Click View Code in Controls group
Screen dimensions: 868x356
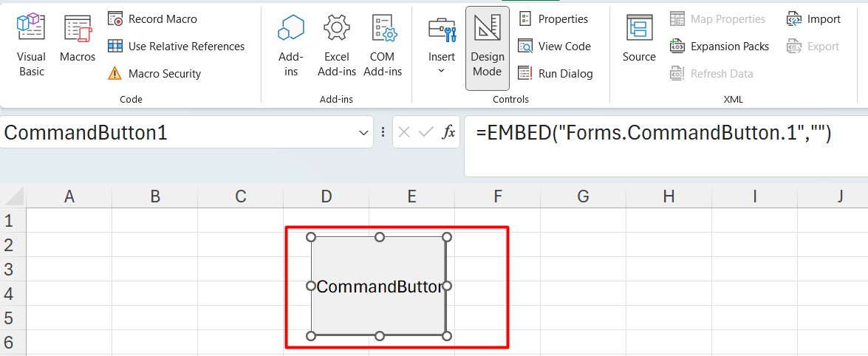555,47
